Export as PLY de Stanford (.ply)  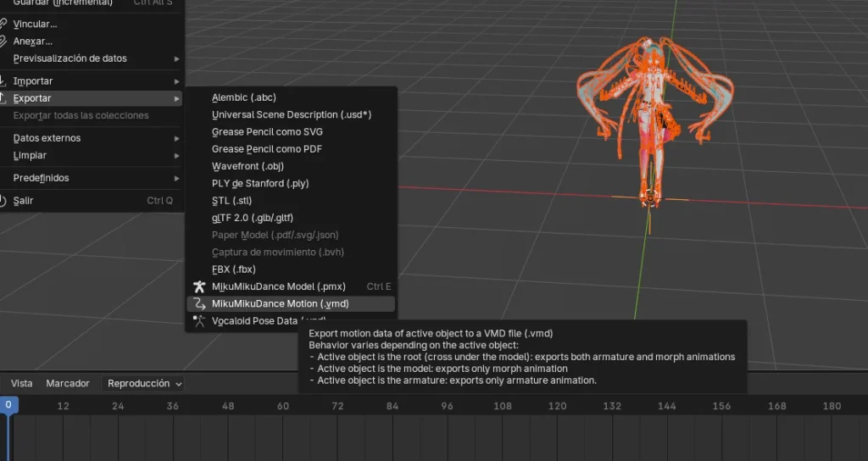point(292,183)
